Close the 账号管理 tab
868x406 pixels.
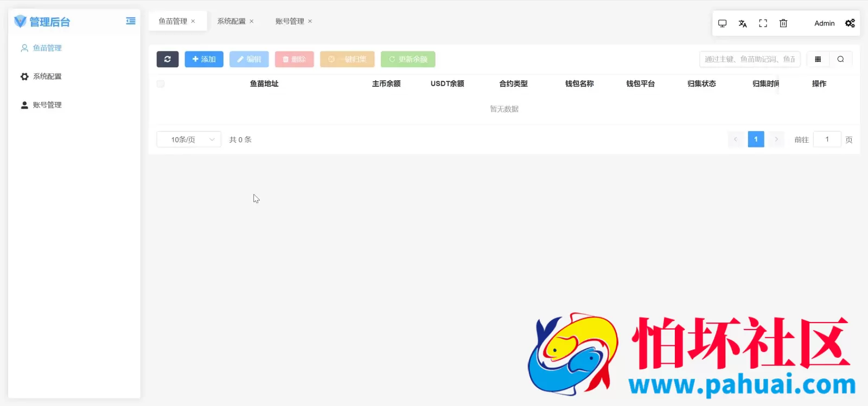pyautogui.click(x=310, y=21)
